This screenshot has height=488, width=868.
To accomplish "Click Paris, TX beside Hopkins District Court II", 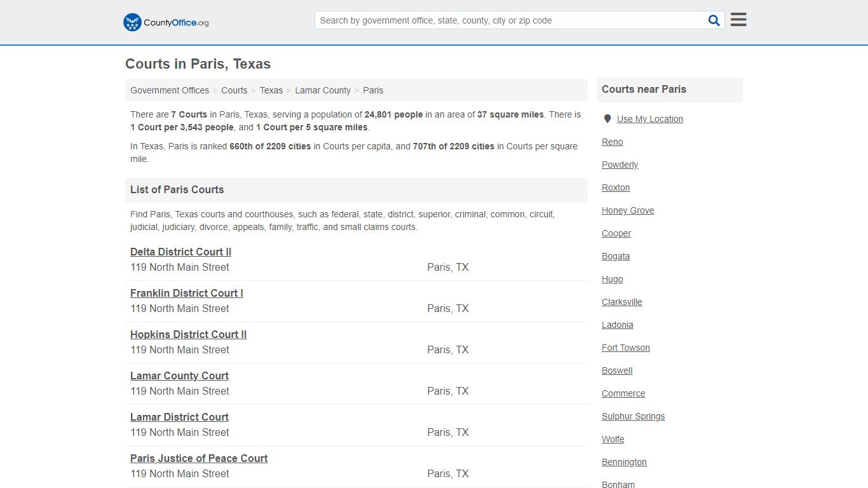I will 448,350.
